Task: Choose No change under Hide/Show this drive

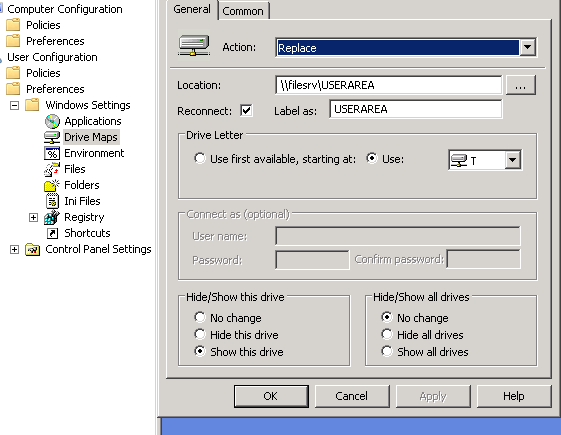Action: (x=200, y=317)
